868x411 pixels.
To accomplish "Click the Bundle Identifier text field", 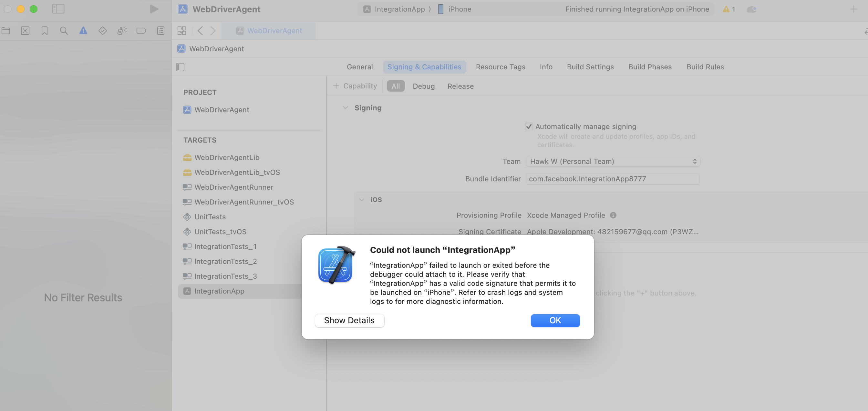I will [613, 179].
